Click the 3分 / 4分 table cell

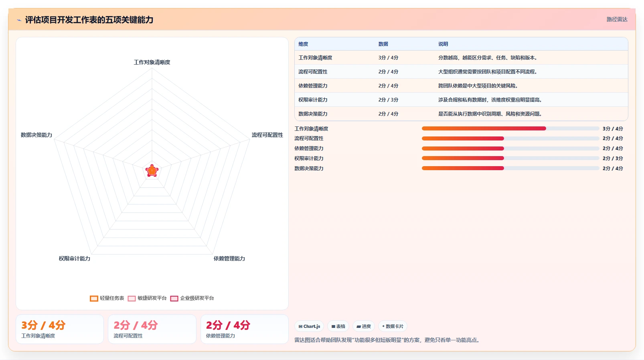click(x=388, y=58)
